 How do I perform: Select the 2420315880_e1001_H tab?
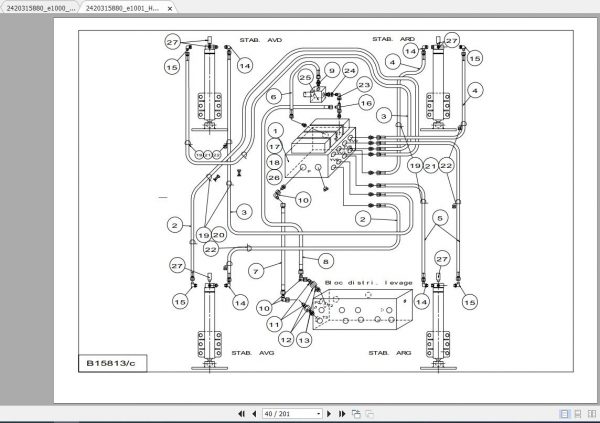point(122,8)
